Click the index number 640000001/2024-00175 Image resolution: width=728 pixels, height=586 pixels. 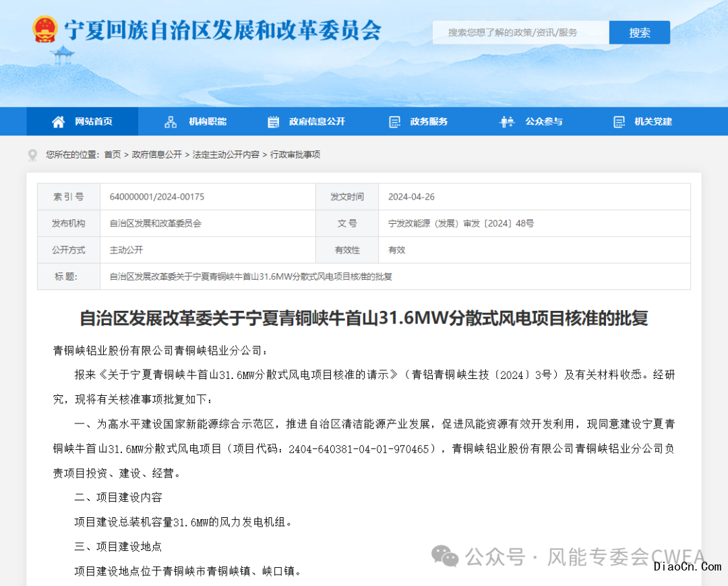pyautogui.click(x=157, y=197)
